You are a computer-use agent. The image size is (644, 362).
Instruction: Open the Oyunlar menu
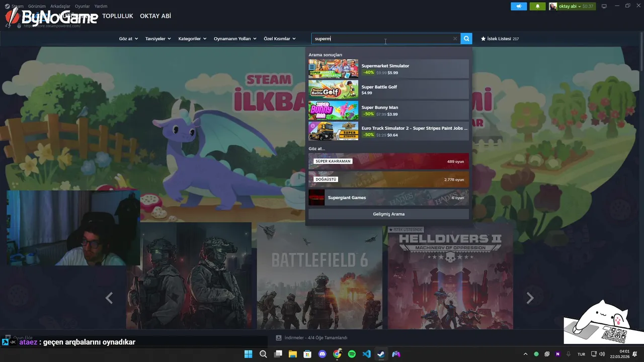pyautogui.click(x=83, y=6)
